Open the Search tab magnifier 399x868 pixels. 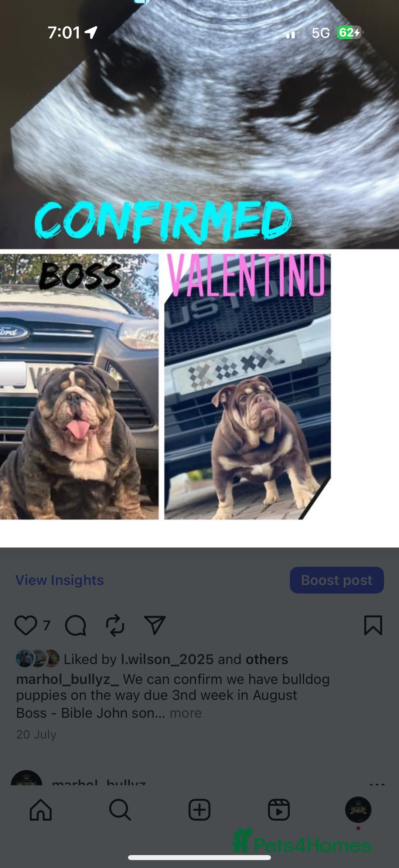tap(120, 810)
